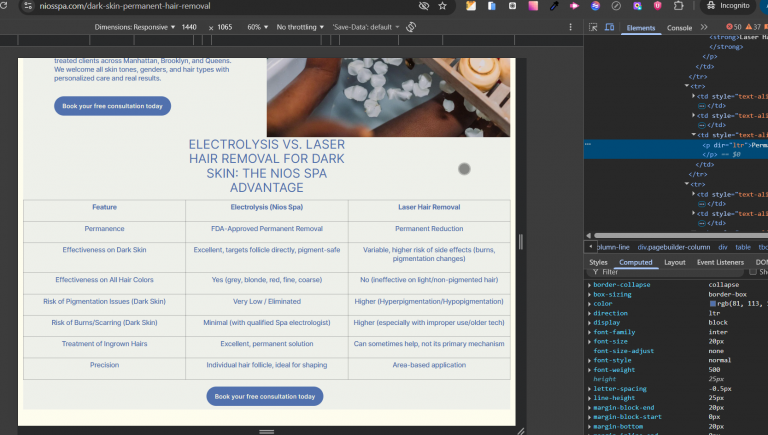Click the color picker eyedropper extension icon
Viewport: 768px width, 435px height.
click(x=554, y=6)
